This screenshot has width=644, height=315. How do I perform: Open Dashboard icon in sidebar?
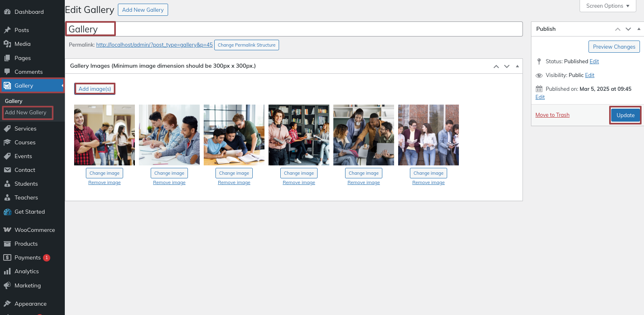[7, 12]
